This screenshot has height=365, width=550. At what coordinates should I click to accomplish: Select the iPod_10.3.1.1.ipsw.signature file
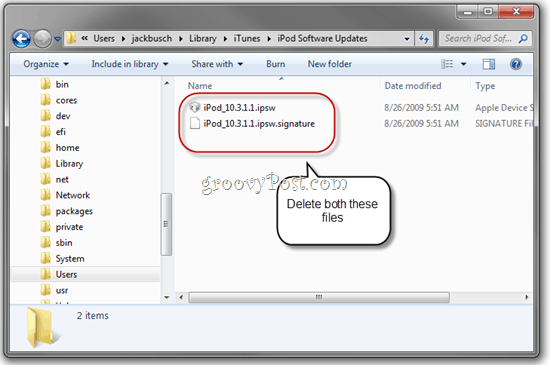(x=259, y=124)
